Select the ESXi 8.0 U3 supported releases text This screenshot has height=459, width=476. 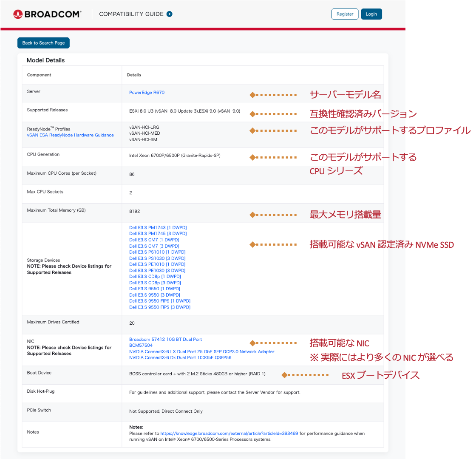pos(184,111)
